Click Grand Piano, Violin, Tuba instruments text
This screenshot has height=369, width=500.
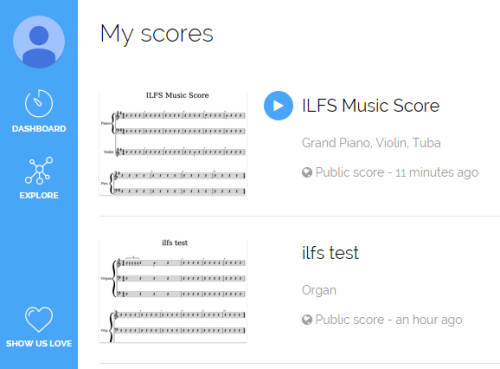pos(371,143)
